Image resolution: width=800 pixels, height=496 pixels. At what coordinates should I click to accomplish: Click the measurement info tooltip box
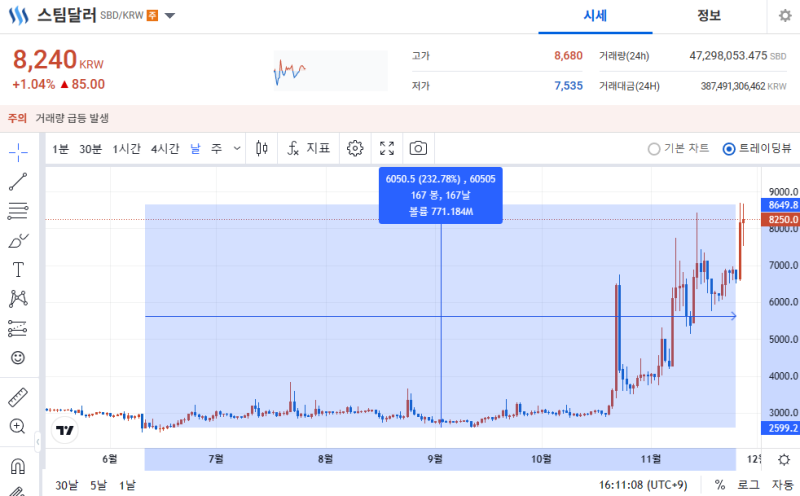coord(441,195)
